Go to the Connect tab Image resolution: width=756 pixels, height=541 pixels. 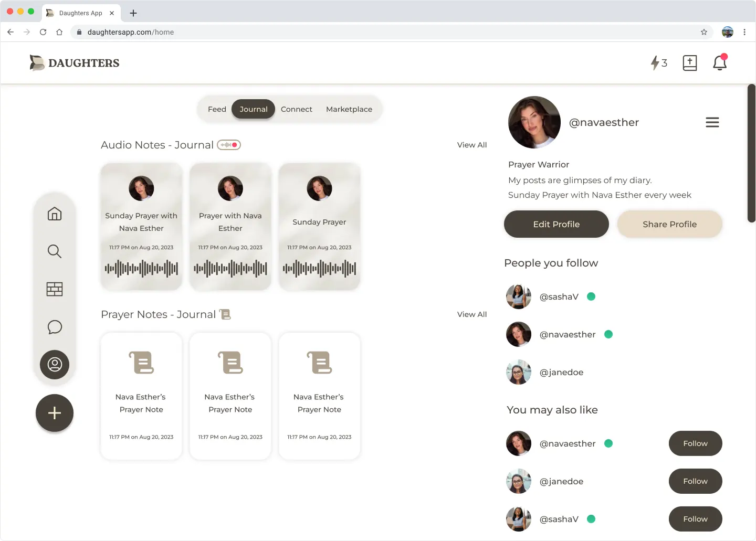(296, 109)
